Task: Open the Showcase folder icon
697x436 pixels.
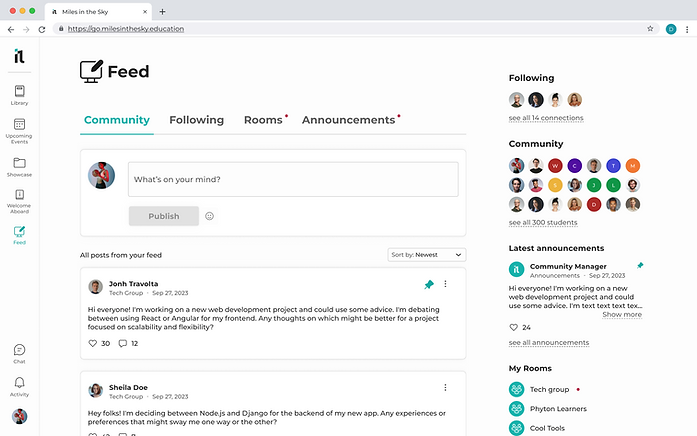Action: pos(19,164)
